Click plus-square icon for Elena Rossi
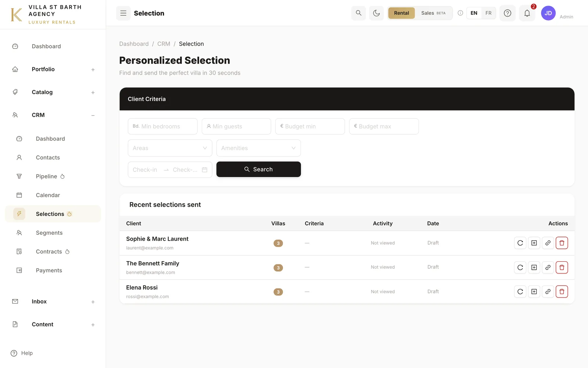 click(534, 291)
